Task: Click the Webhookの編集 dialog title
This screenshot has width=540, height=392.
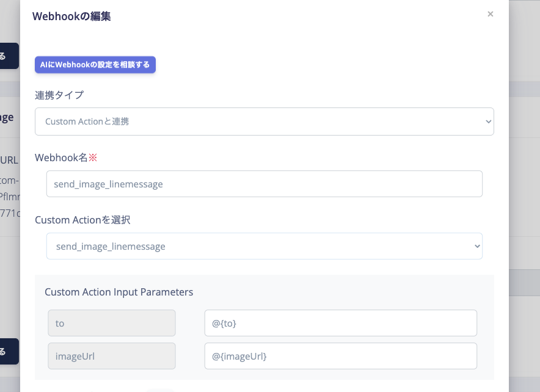Action: pyautogui.click(x=71, y=16)
